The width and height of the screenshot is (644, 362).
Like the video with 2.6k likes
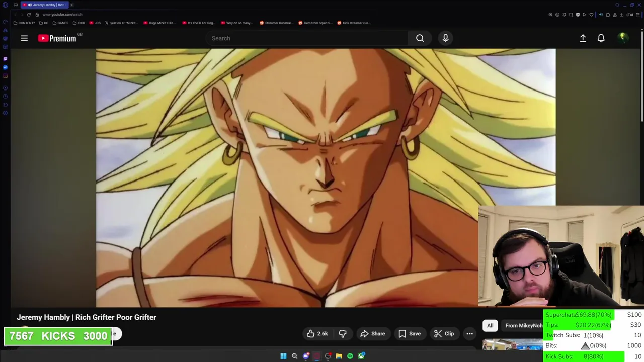pyautogui.click(x=317, y=334)
